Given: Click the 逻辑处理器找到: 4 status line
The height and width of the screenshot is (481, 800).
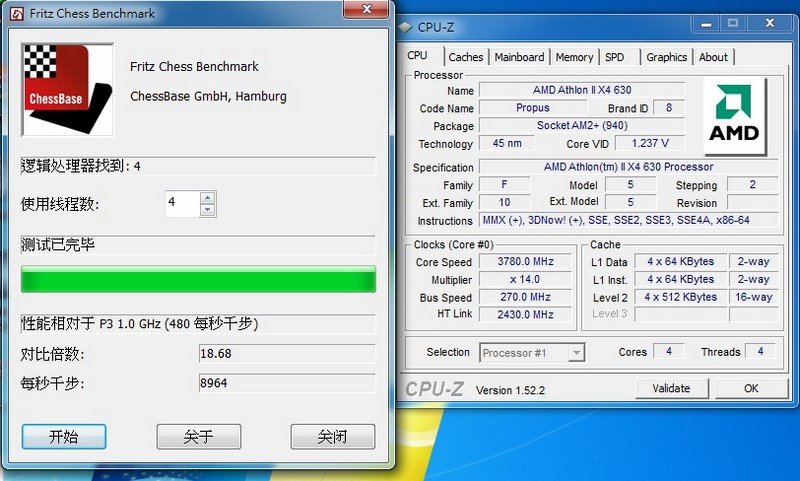Looking at the screenshot, I should 198,166.
